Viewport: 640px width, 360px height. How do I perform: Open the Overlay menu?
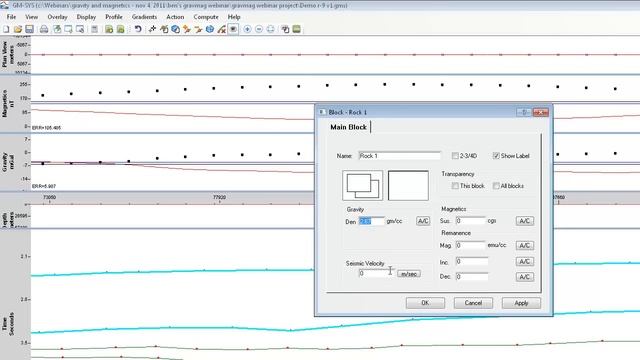(x=57, y=17)
